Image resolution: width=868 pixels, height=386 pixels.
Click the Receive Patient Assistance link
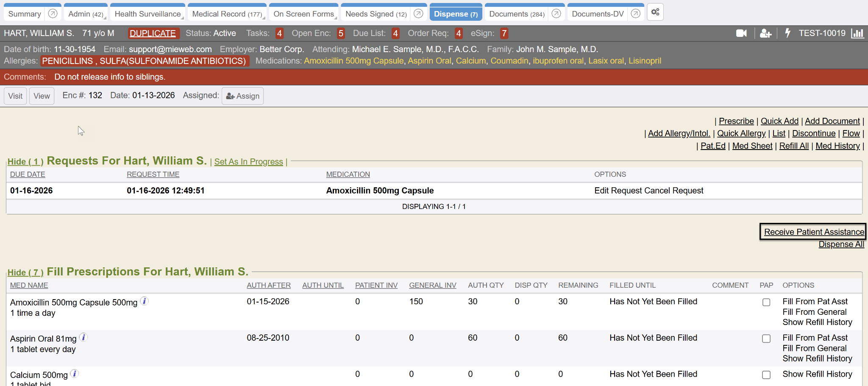(814, 232)
